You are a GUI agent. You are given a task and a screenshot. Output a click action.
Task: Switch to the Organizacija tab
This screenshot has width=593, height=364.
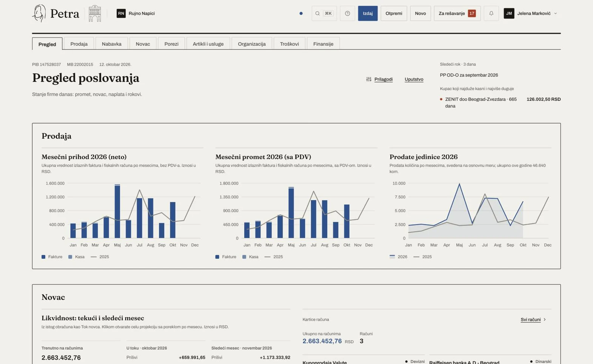(x=252, y=44)
